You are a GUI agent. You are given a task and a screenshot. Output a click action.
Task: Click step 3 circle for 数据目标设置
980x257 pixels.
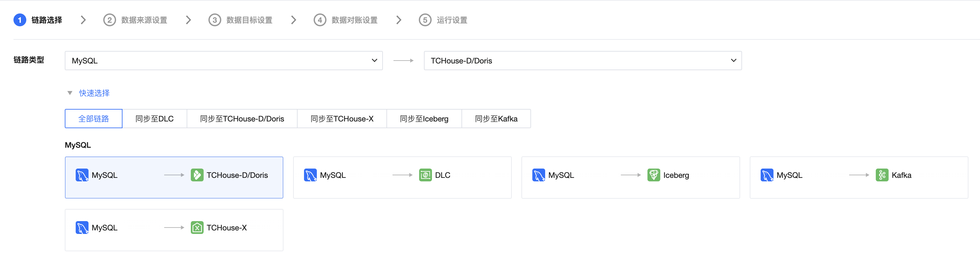tap(215, 20)
